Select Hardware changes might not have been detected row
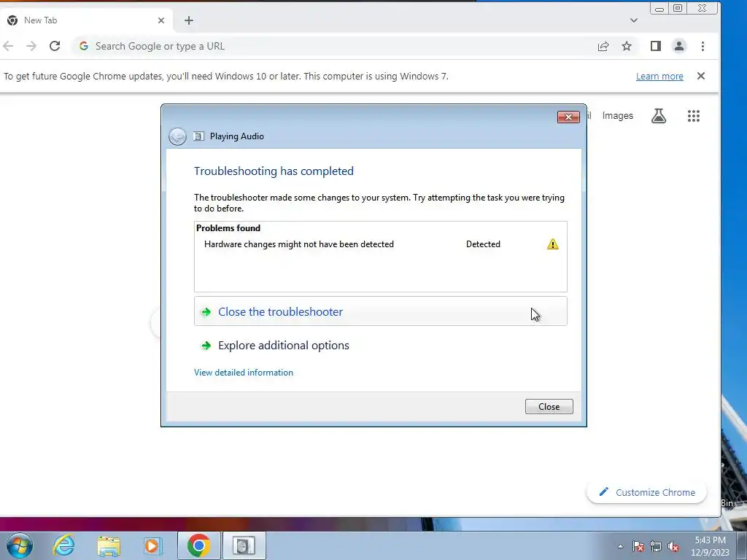 coord(380,244)
